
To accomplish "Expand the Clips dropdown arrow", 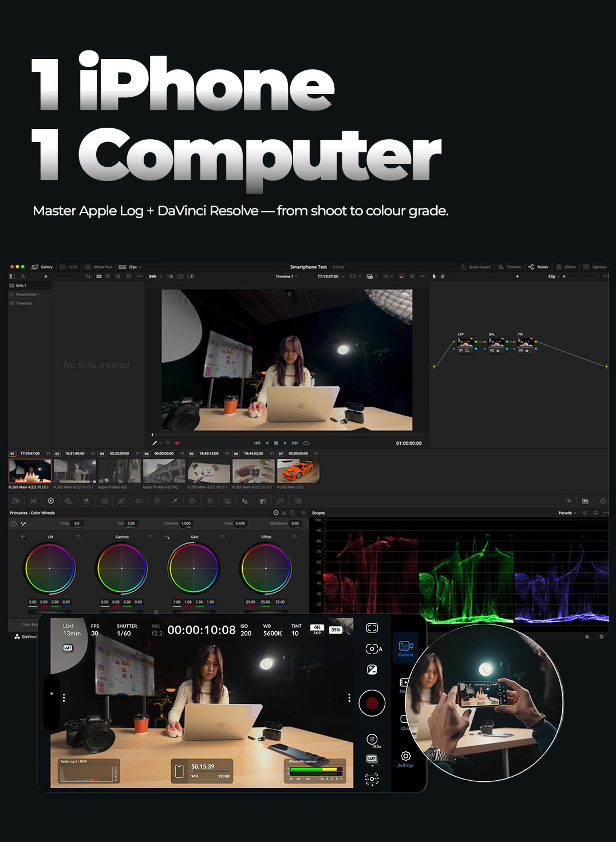I will pos(140,267).
